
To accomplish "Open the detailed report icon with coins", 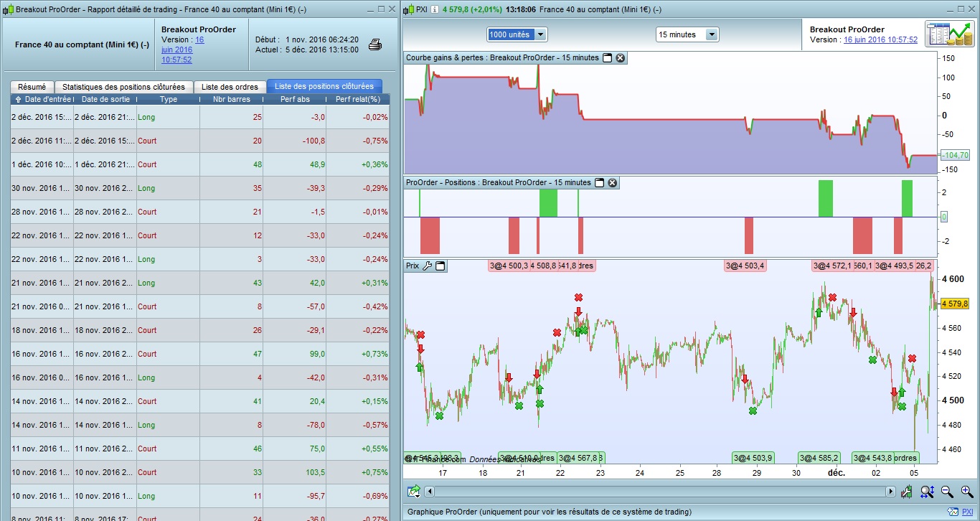I will tap(949, 34).
